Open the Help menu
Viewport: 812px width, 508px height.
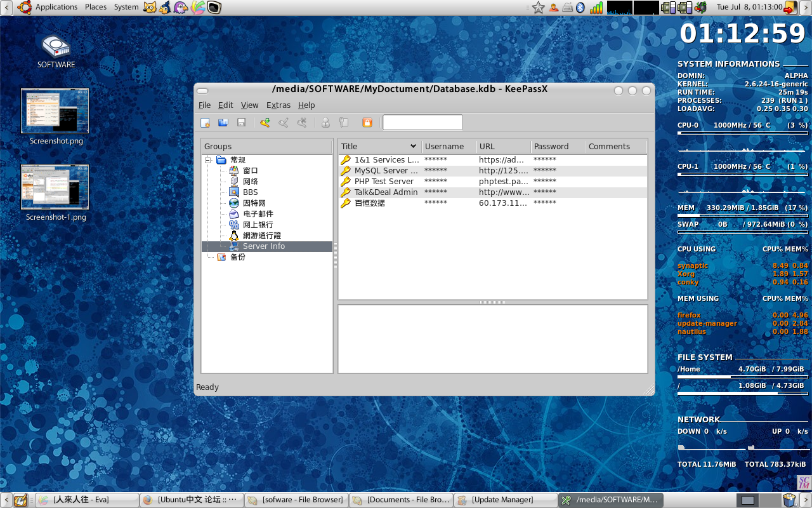point(306,105)
